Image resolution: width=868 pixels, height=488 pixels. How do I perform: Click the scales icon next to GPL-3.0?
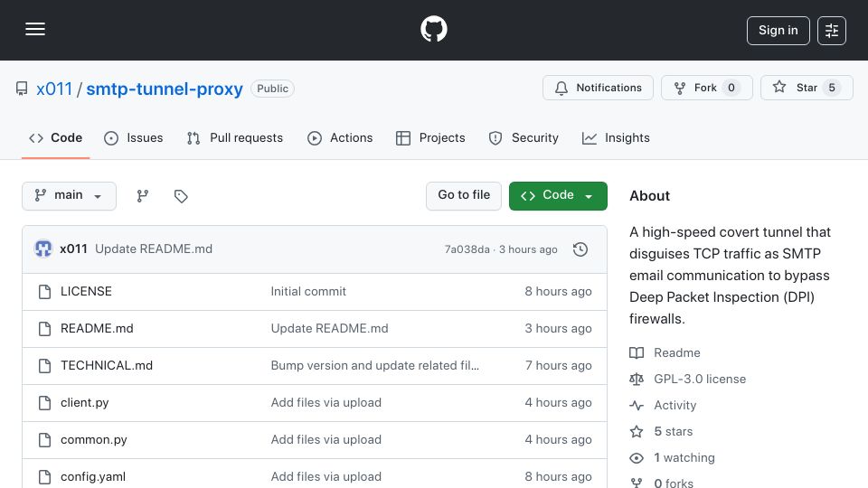pyautogui.click(x=637, y=379)
